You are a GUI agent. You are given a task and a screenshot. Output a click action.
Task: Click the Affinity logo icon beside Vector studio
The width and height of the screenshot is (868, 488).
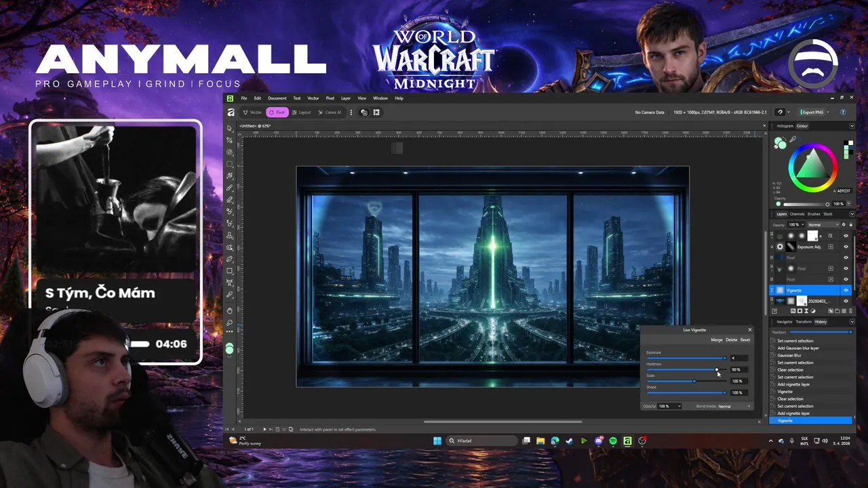pyautogui.click(x=231, y=112)
